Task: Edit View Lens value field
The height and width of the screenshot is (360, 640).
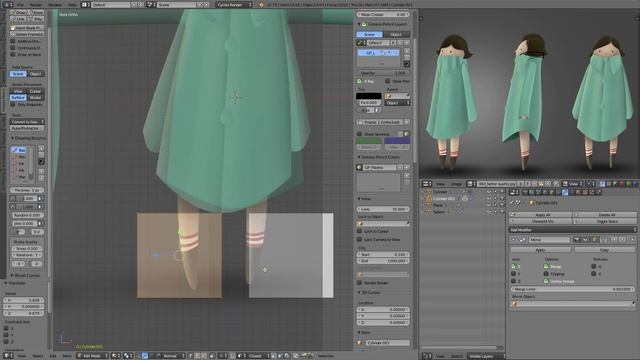Action: coord(383,209)
